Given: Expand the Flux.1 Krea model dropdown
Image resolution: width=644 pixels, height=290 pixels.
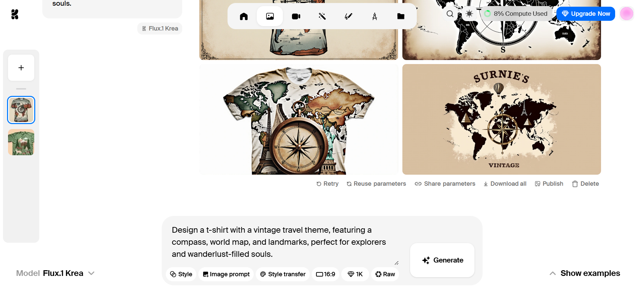Looking at the screenshot, I should 55,273.
